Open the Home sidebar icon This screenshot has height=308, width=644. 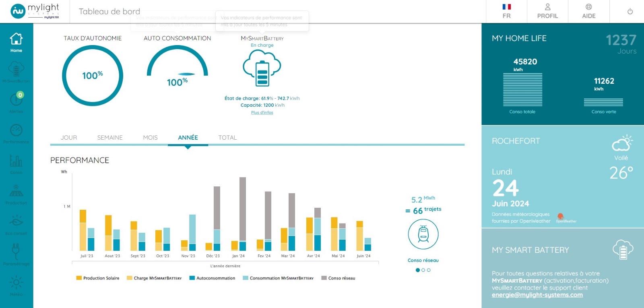16,42
